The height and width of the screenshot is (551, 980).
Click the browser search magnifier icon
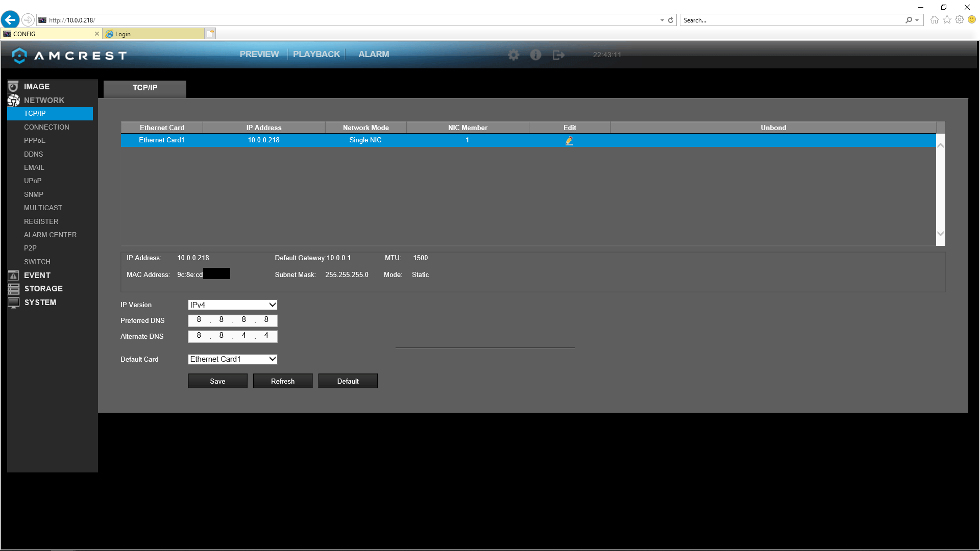pos(909,20)
